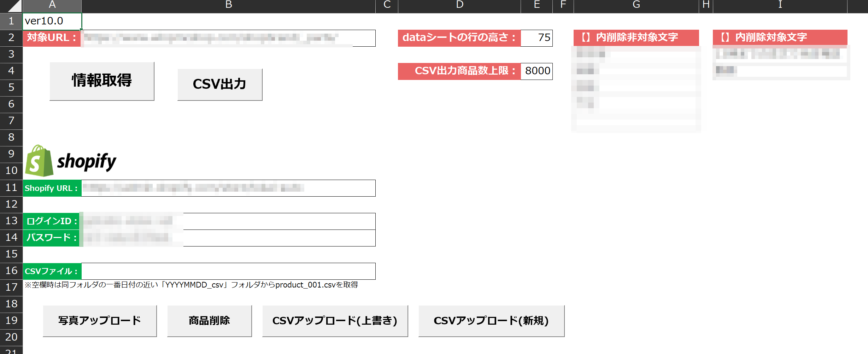Click the 商品削除 button
Image resolution: width=868 pixels, height=354 pixels.
click(209, 321)
